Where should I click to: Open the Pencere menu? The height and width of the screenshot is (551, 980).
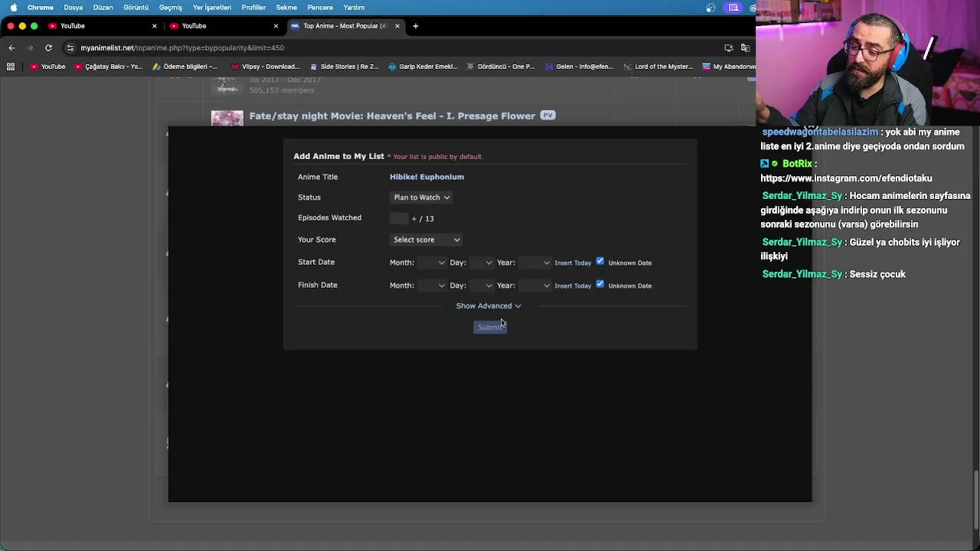tap(320, 8)
